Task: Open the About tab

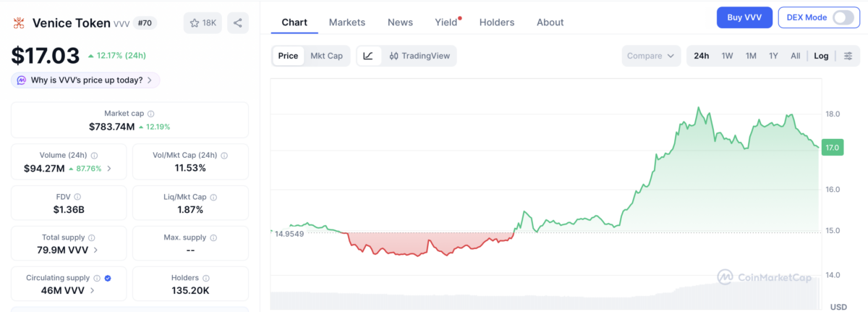Action: pos(550,22)
